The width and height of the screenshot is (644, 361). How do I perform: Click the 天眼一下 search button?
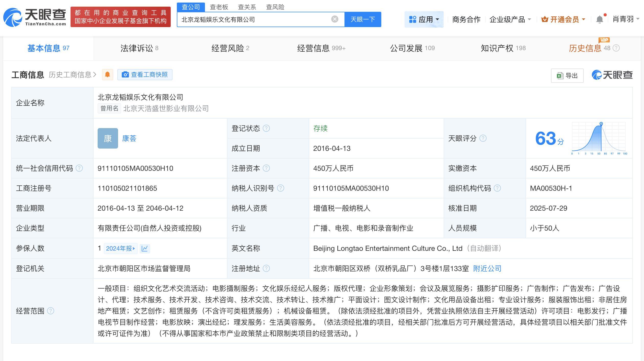(x=363, y=19)
